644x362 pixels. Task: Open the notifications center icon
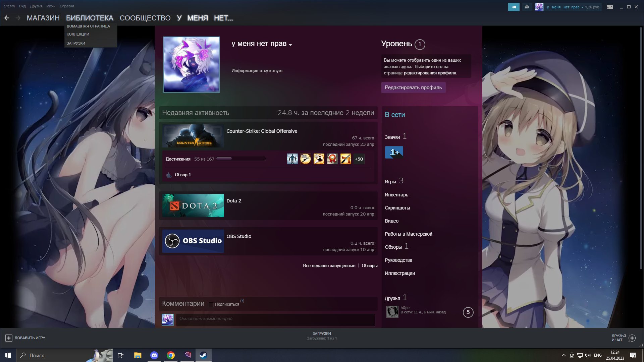click(633, 355)
